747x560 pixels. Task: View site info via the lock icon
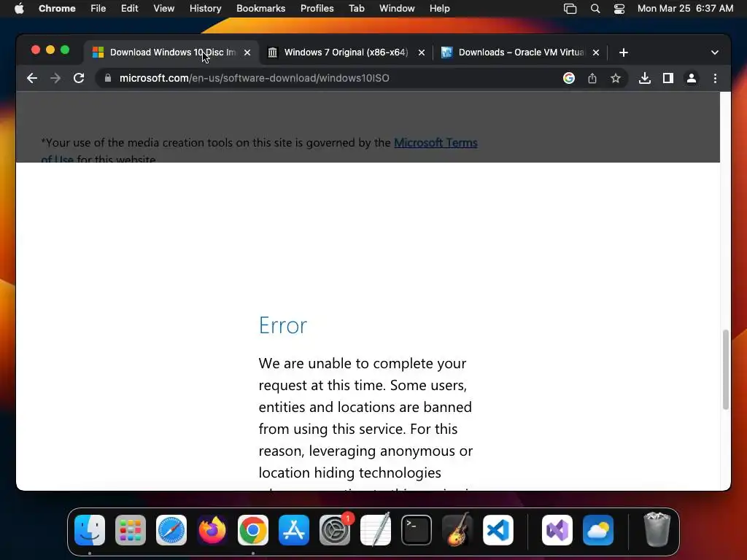pyautogui.click(x=108, y=78)
